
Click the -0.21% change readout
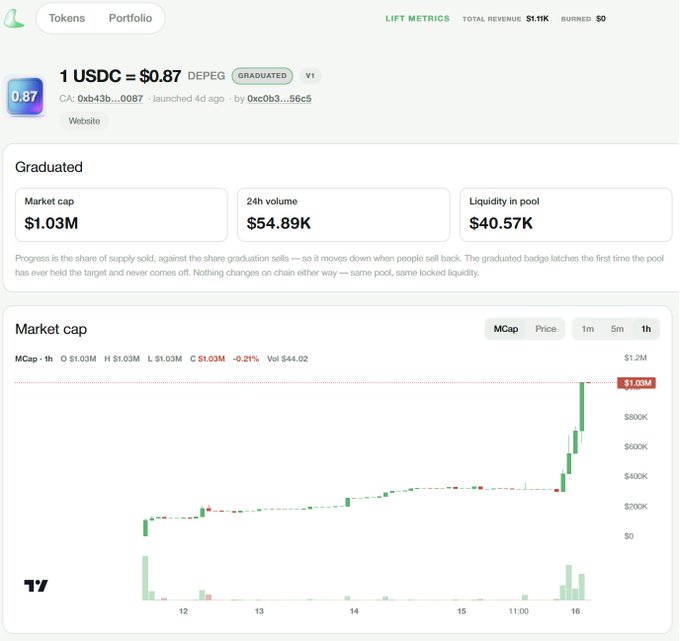246,359
